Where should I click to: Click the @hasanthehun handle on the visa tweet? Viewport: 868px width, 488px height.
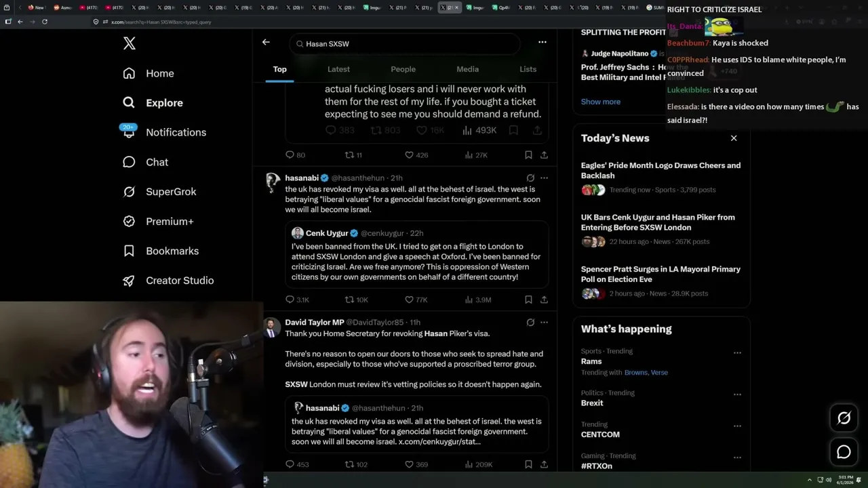pos(358,178)
